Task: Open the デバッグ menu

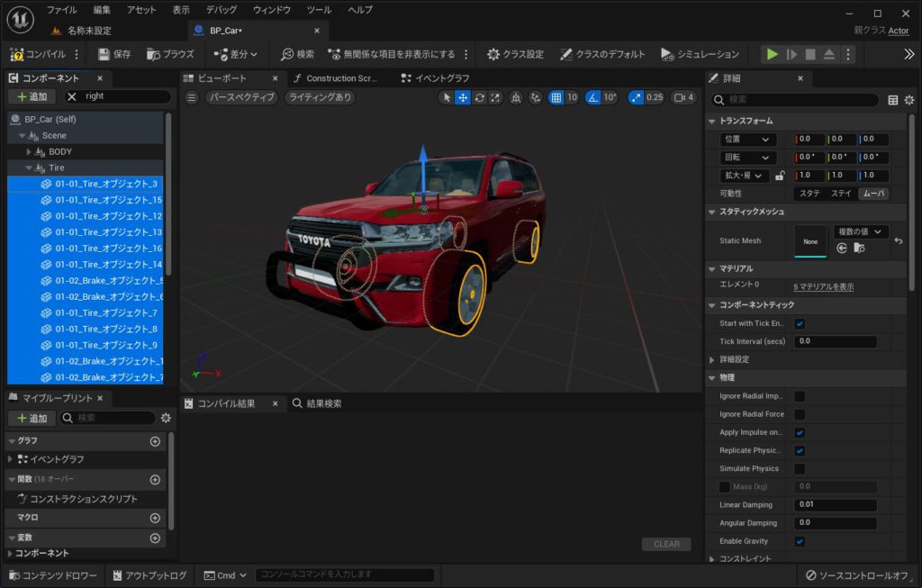Action: 221,10
